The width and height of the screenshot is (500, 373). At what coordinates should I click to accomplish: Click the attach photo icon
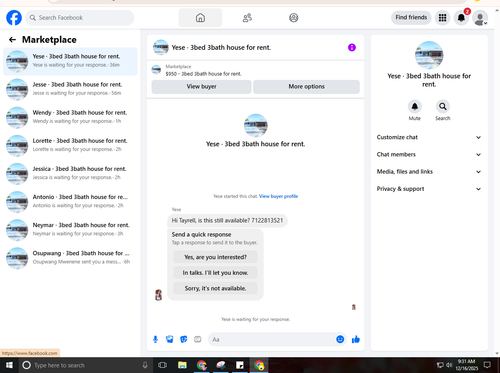point(170,339)
